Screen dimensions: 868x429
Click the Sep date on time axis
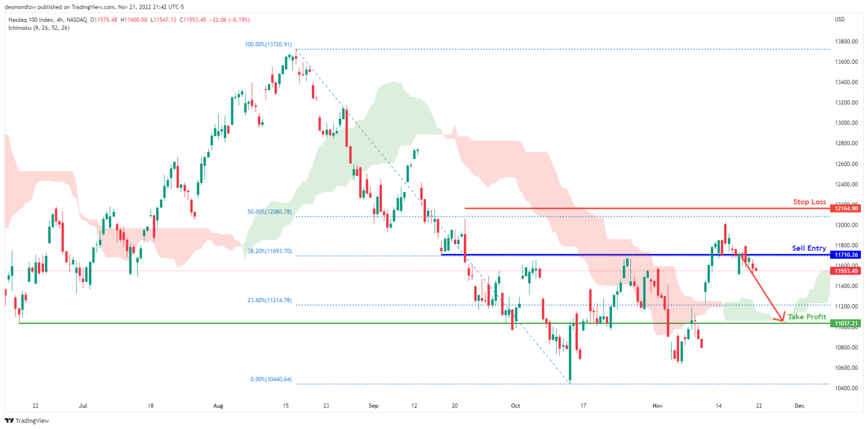click(373, 406)
